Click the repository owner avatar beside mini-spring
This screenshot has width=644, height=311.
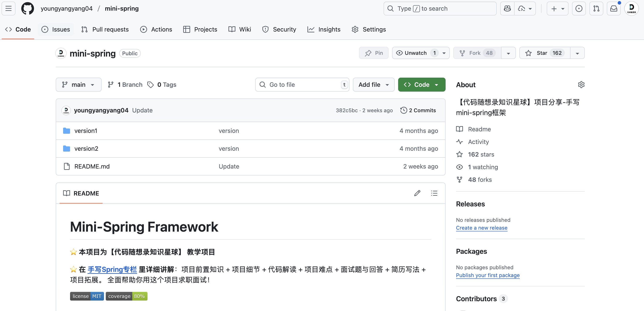[x=61, y=53]
